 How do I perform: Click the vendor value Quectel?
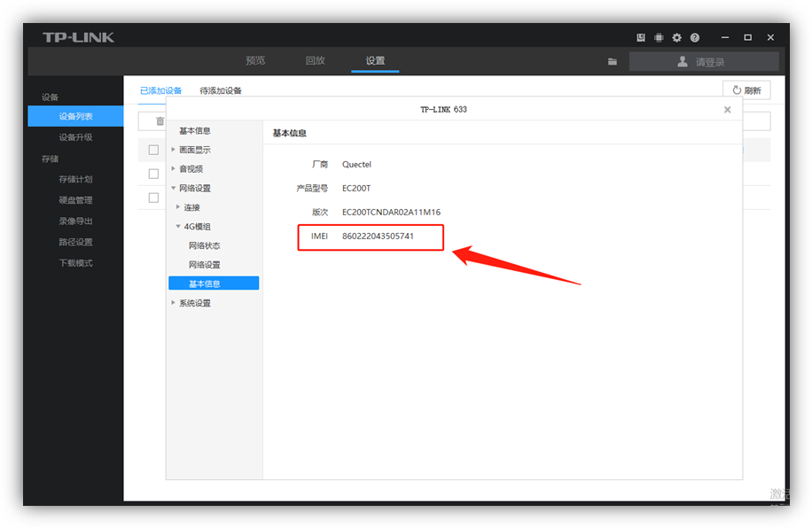[x=356, y=164]
